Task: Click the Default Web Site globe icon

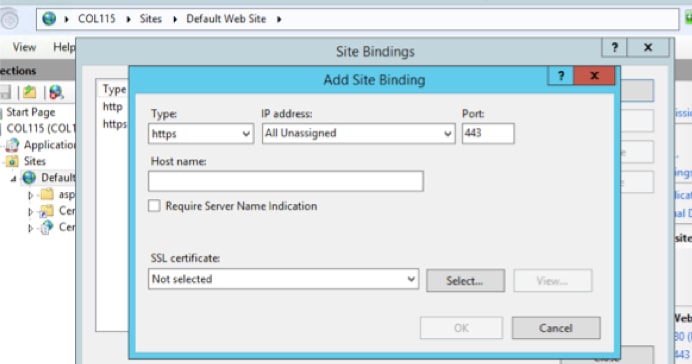Action: pyautogui.click(x=29, y=177)
